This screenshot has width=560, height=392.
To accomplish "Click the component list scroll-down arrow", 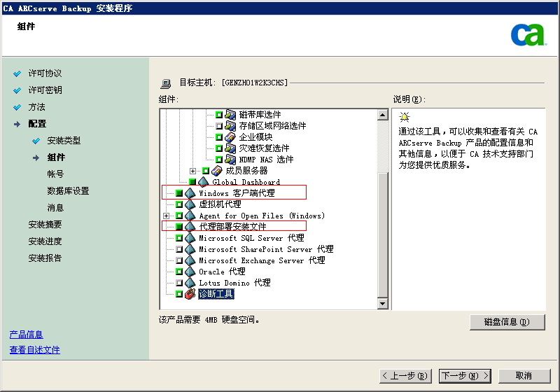I will coord(383,304).
